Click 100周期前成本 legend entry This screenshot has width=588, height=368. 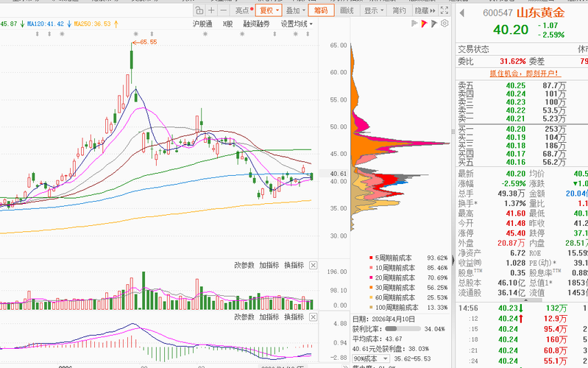click(397, 308)
